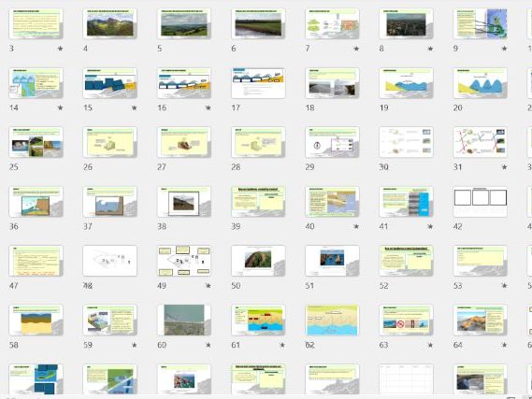
Task: Pick slide 42 three empty boxes thumbnail
Action: [480, 202]
